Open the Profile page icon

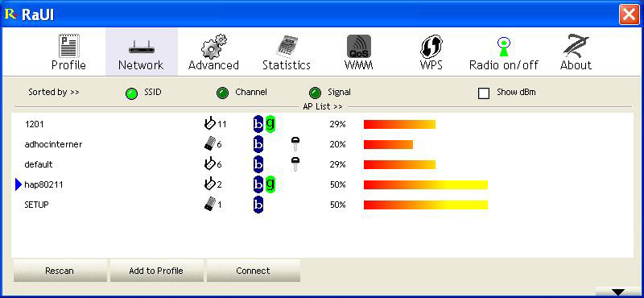(69, 47)
